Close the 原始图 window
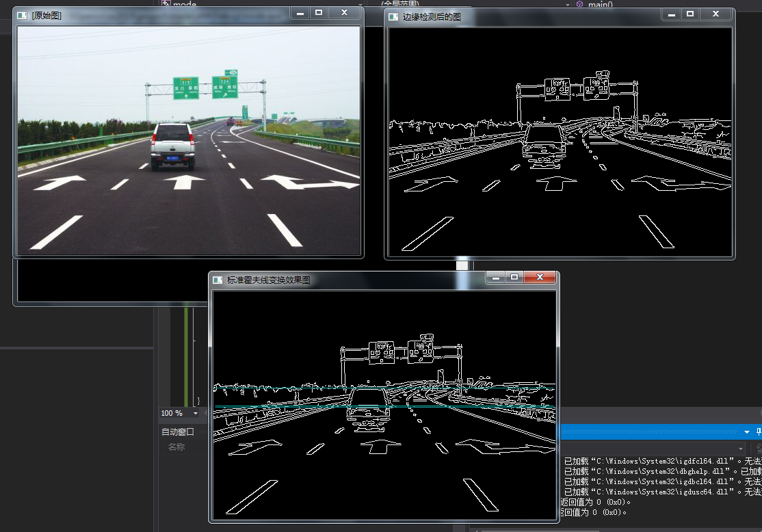Image resolution: width=762 pixels, height=532 pixels. (x=345, y=13)
